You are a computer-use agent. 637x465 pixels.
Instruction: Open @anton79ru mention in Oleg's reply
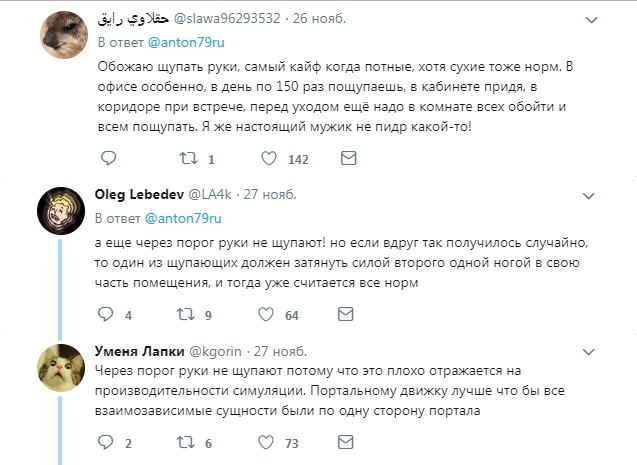pyautogui.click(x=184, y=217)
